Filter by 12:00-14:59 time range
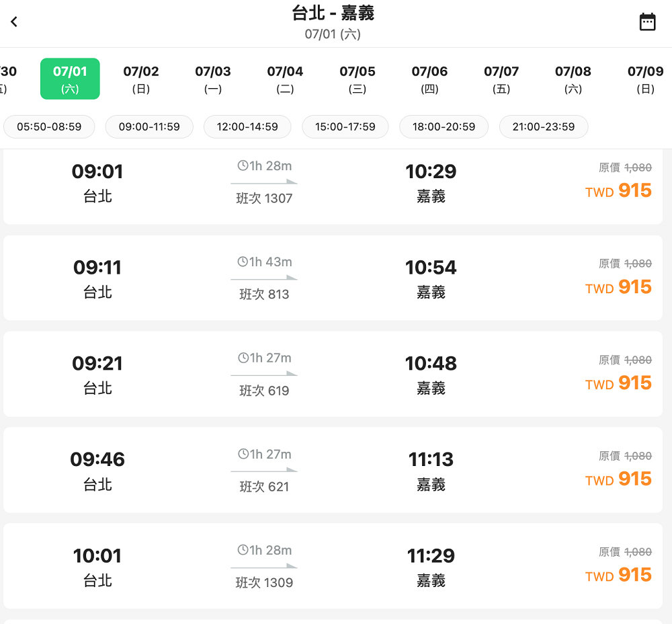Image resolution: width=672 pixels, height=624 pixels. coord(247,126)
